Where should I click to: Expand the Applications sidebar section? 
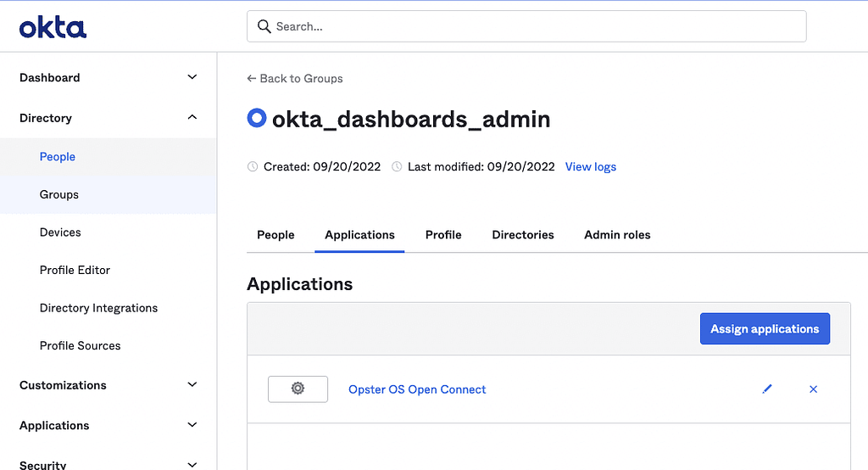pos(192,425)
